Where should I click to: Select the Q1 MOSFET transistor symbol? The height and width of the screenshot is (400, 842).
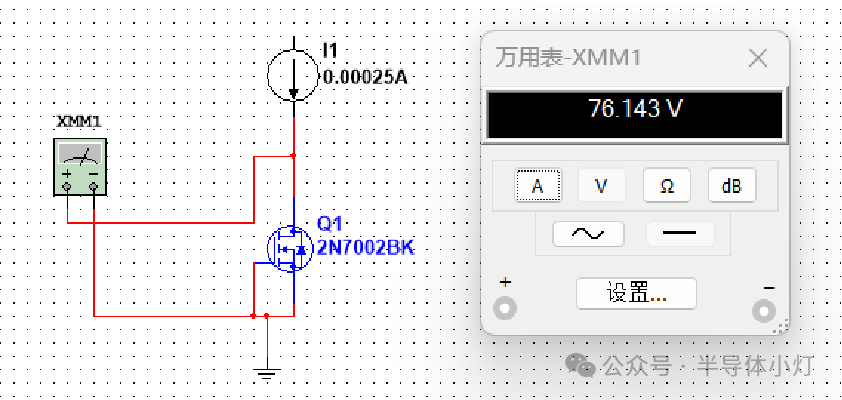click(290, 249)
